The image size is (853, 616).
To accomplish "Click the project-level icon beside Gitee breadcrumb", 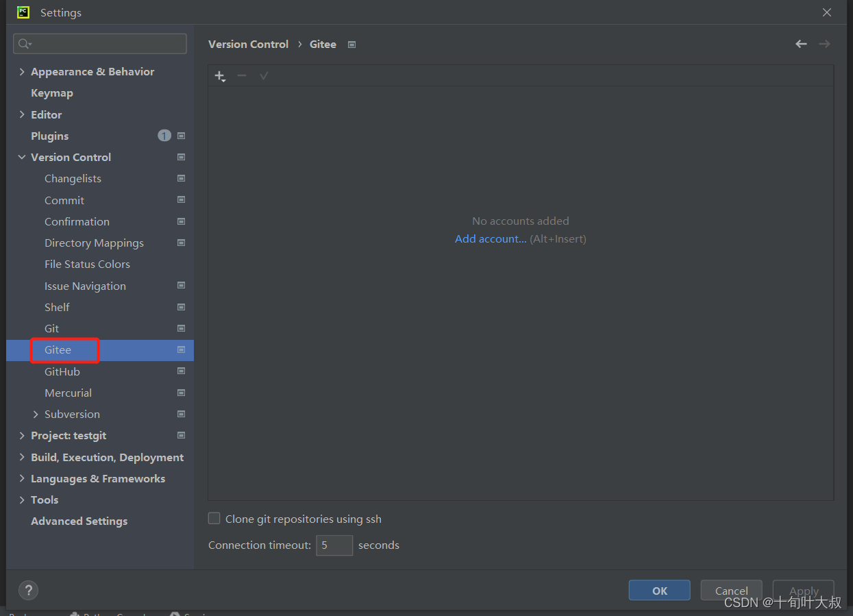I will (351, 45).
